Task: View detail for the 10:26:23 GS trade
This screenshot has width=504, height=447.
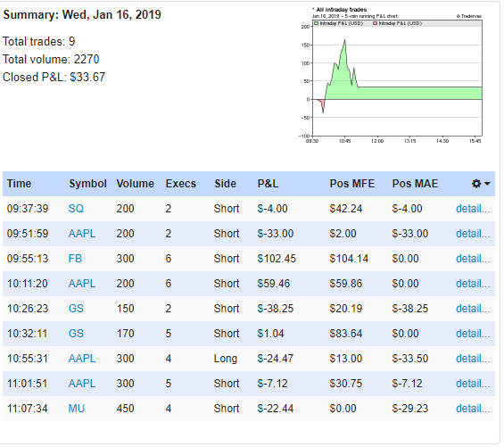Action: (x=473, y=309)
